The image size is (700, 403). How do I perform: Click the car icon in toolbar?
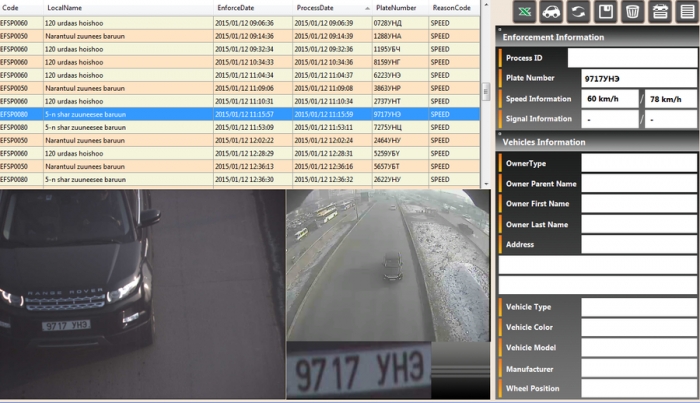(551, 12)
